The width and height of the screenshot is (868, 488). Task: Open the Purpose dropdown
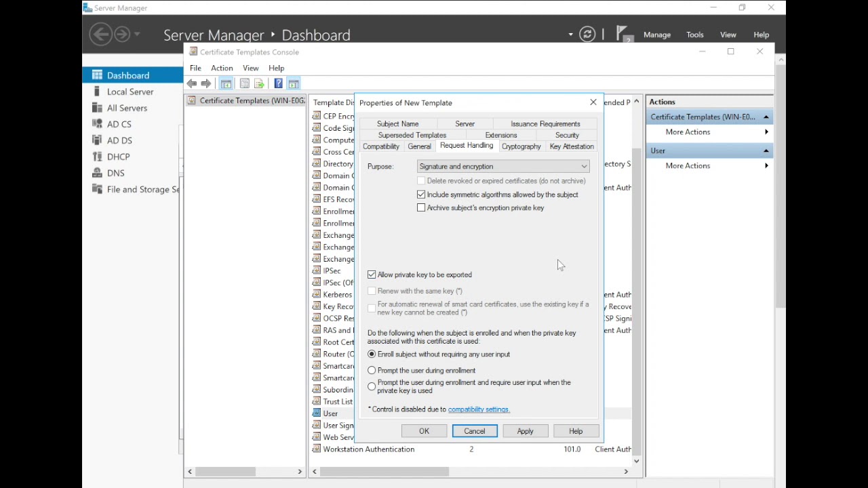503,166
